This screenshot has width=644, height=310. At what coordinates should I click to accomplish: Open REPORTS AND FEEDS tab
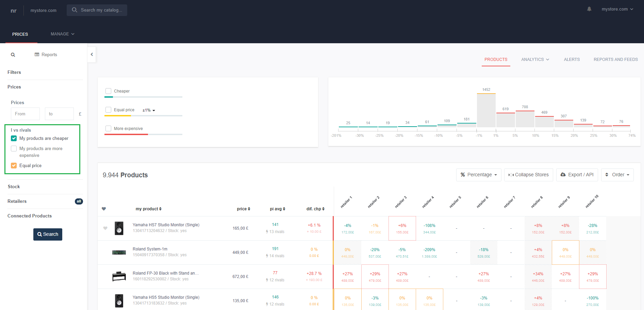pos(615,60)
